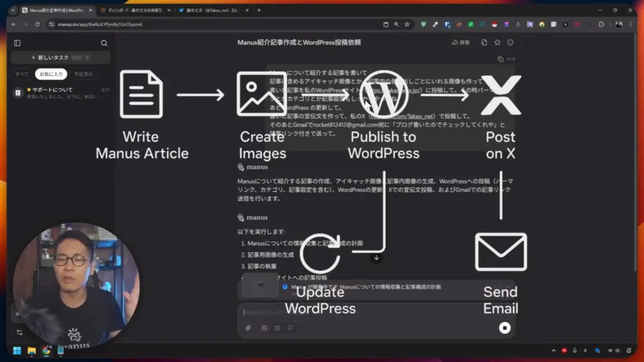644x362 pixels.
Task: Attach a file with the paperclip icon
Action: click(x=248, y=328)
